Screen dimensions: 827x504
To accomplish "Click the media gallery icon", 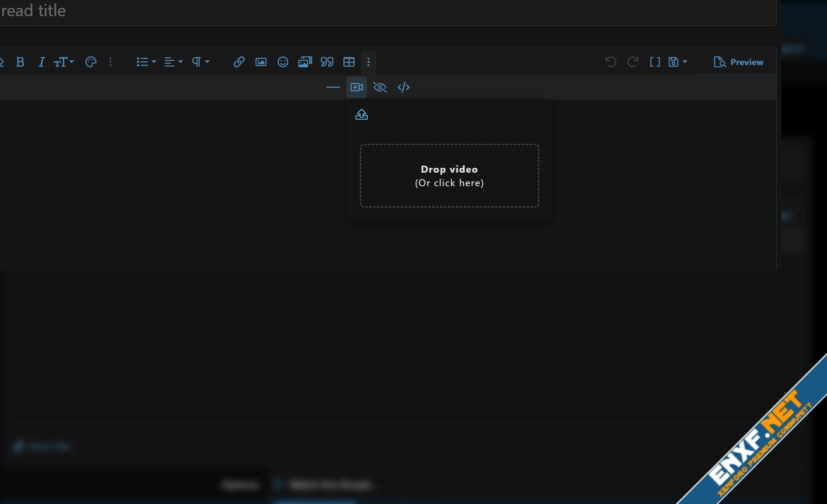I will pyautogui.click(x=305, y=62).
